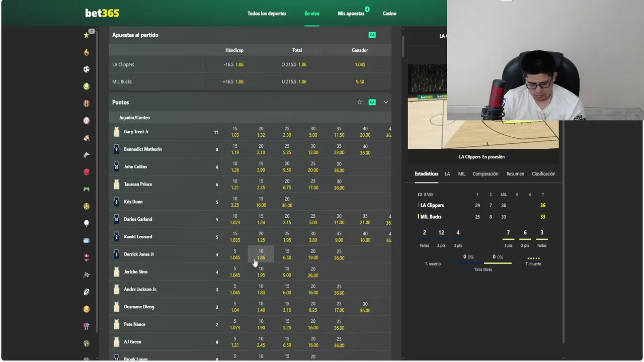Screen dimensions: 644x362
Task: Select the soccer ball sport icon
Action: (x=87, y=69)
